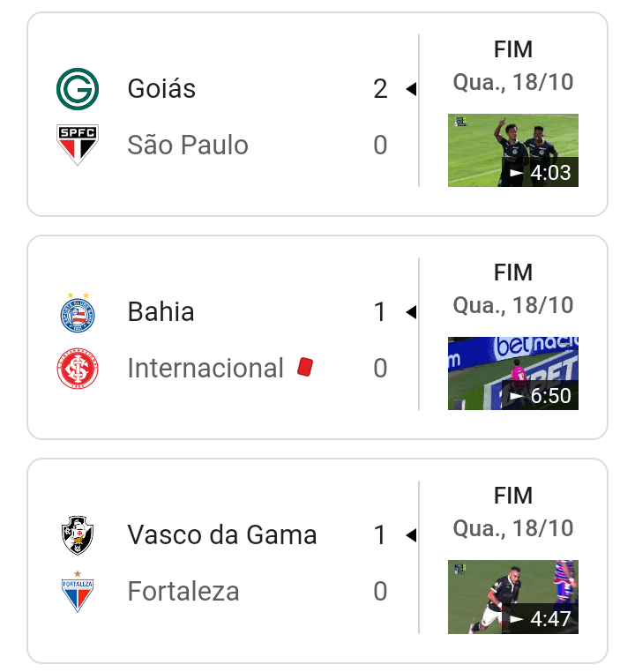Screen dimensions: 635x672
Task: Play the Goiás vs São Paulo highlights
Action: click(x=513, y=150)
